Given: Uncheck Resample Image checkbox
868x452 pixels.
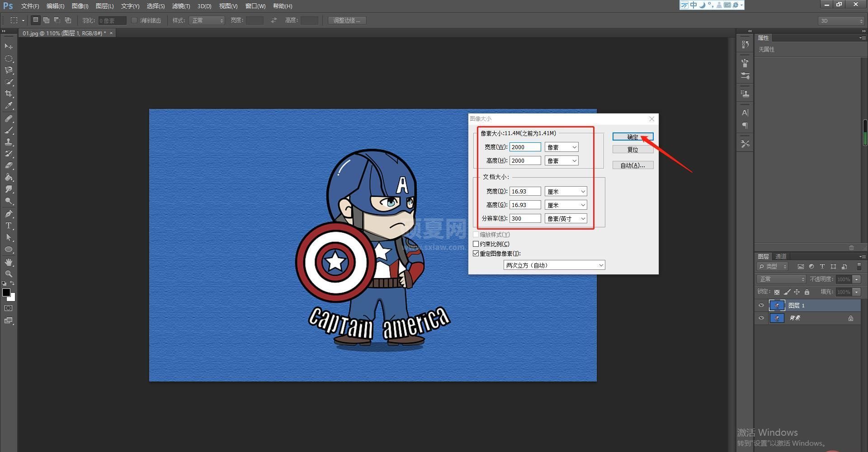Looking at the screenshot, I should [x=476, y=254].
